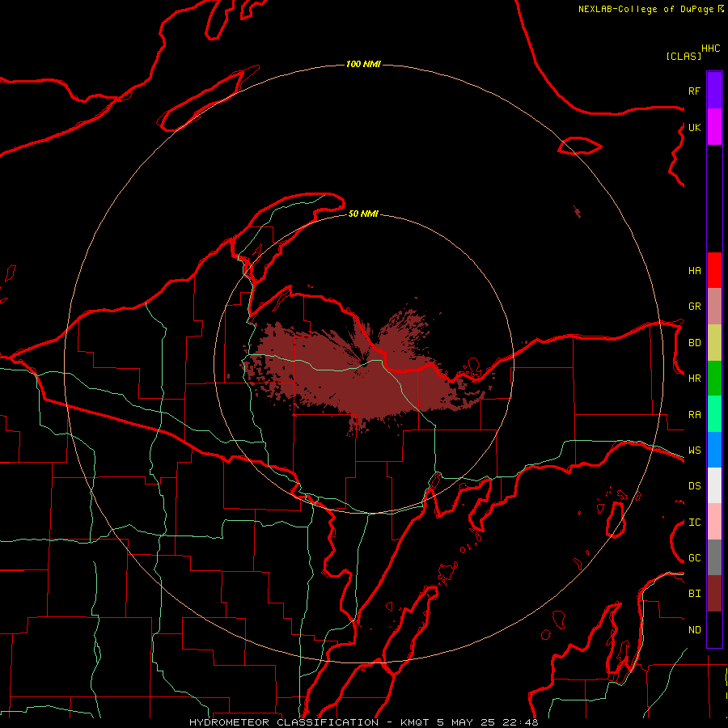This screenshot has width=728, height=728.
Task: Click the GR legend label
Action: 694,307
